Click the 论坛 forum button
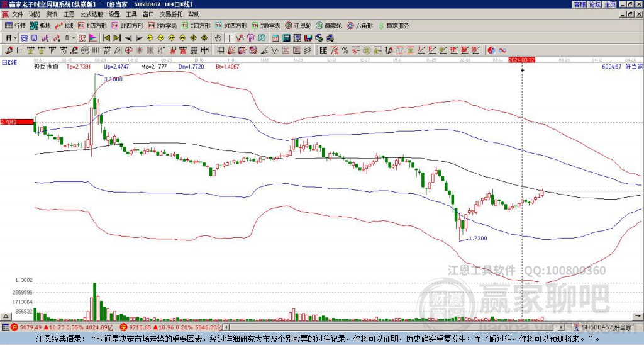This screenshot has height=345, width=644. 595,4
